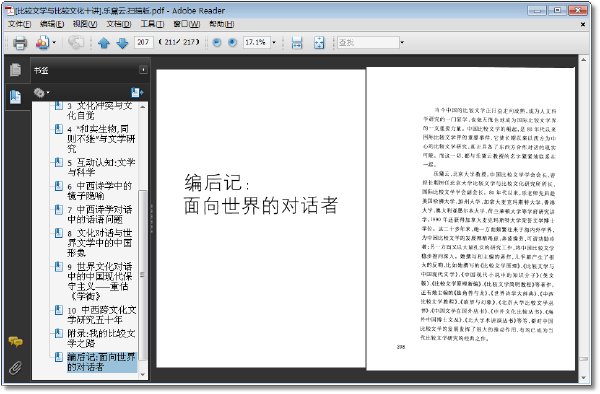
Task: Click the Print icon in toolbar
Action: 20,43
